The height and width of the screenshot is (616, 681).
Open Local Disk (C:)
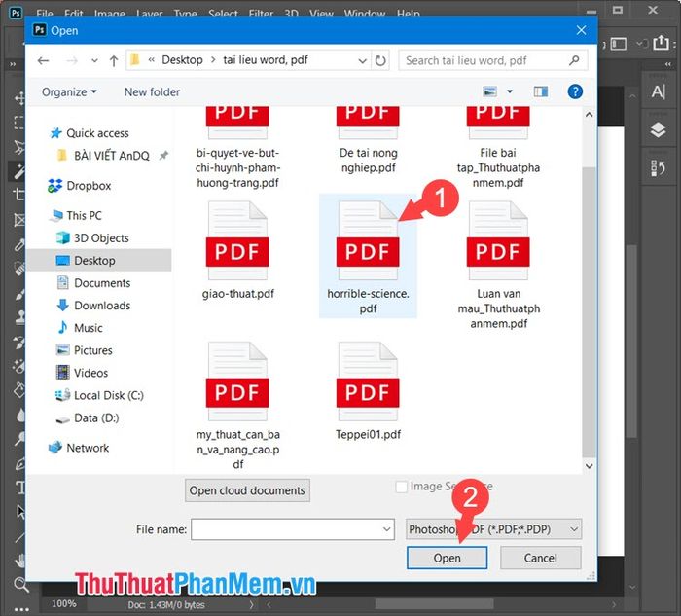(99, 395)
